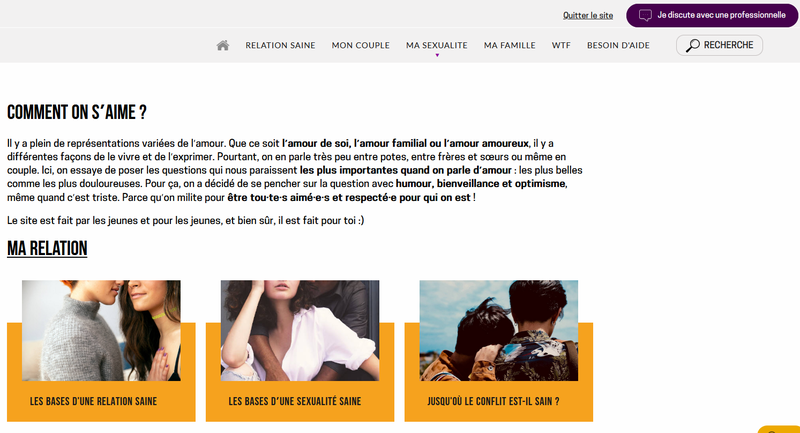The height and width of the screenshot is (433, 800).
Task: Open Jusqu'où le conflit est-il sain article
Action: coord(493,401)
